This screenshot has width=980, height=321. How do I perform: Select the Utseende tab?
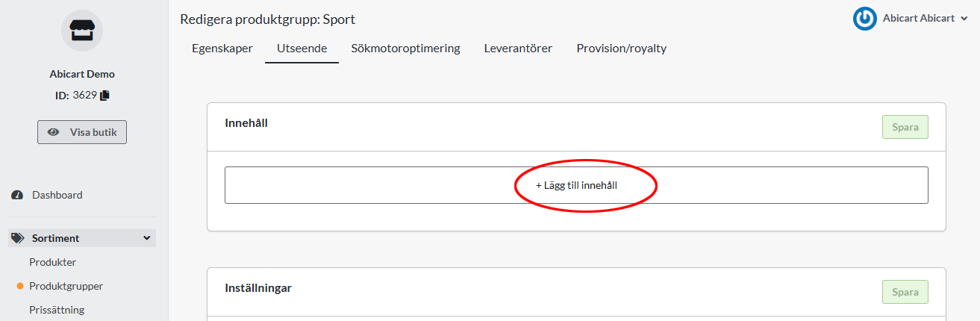coord(302,49)
